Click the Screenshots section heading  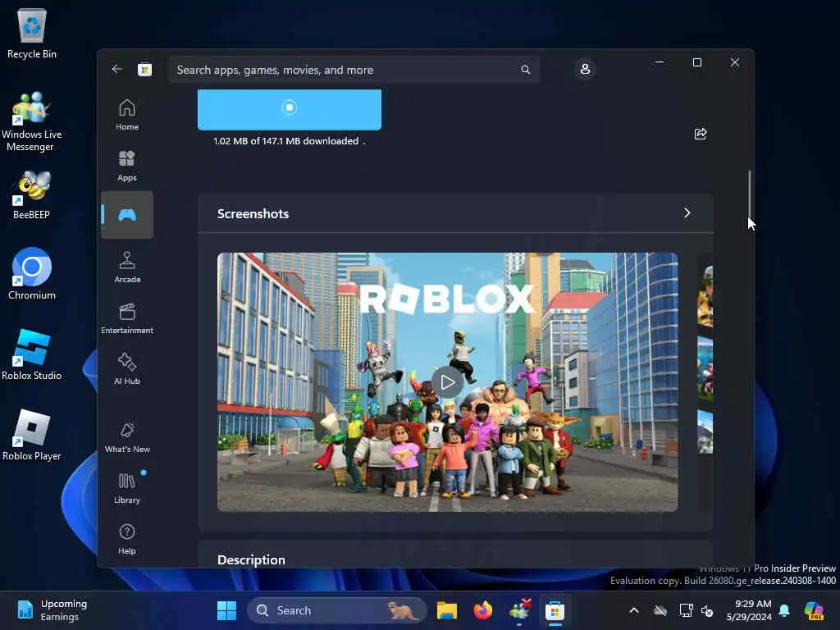tap(253, 214)
